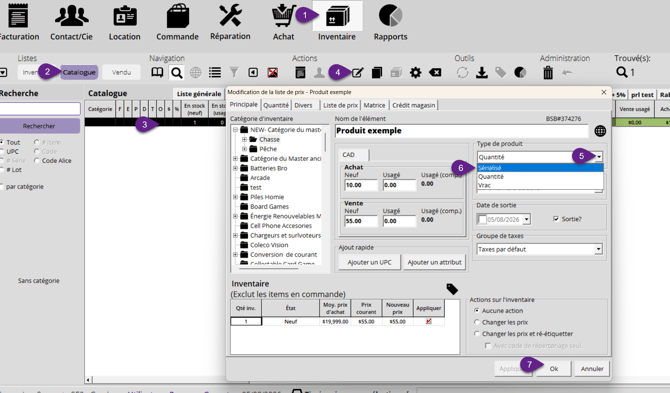Screen dimensions: 670x393
Task: Open the Contact/Cie module
Action: click(71, 22)
